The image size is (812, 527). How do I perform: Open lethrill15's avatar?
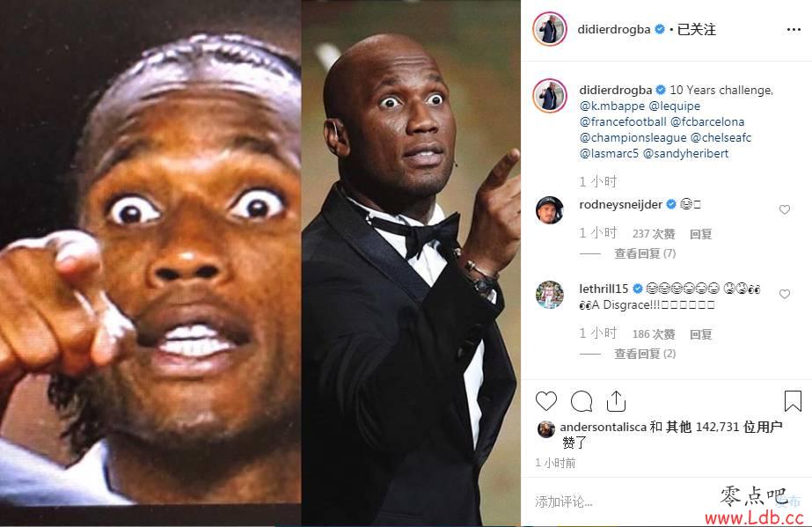point(550,295)
